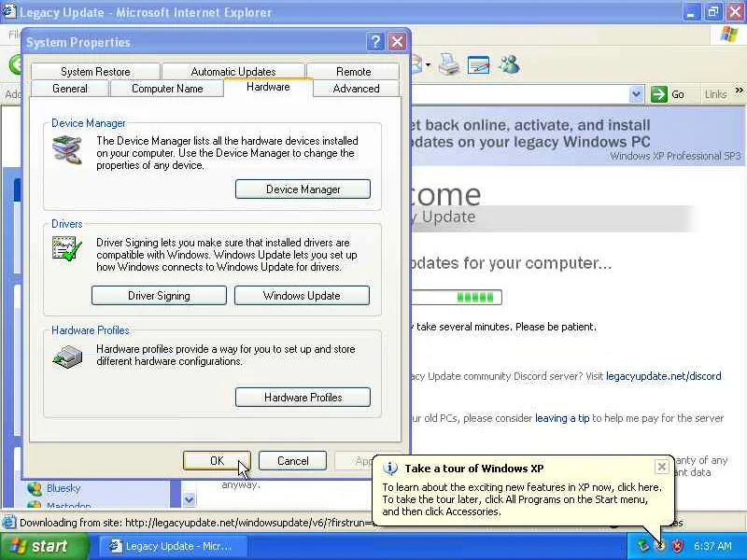747x560 pixels.
Task: Confirm System Properties with OK
Action: coord(217,460)
